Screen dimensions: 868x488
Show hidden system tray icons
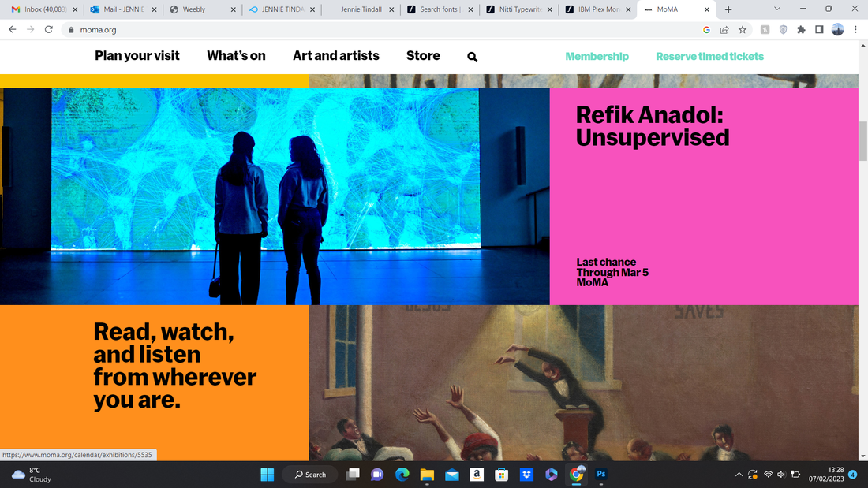coord(739,474)
